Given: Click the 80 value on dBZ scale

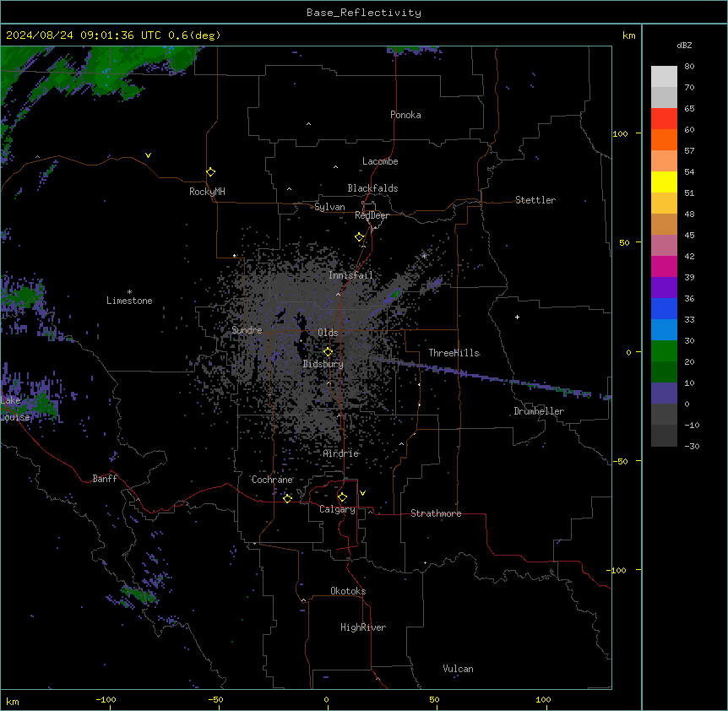Looking at the screenshot, I should 689,67.
